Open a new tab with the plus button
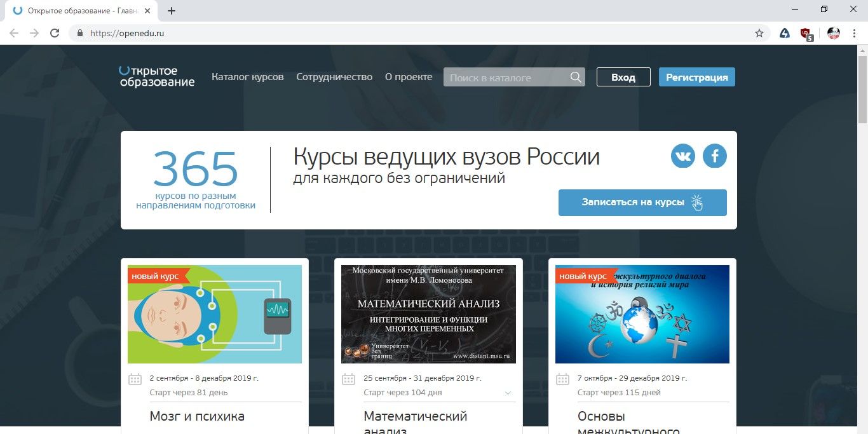Image resolution: width=868 pixels, height=434 pixels. click(172, 11)
